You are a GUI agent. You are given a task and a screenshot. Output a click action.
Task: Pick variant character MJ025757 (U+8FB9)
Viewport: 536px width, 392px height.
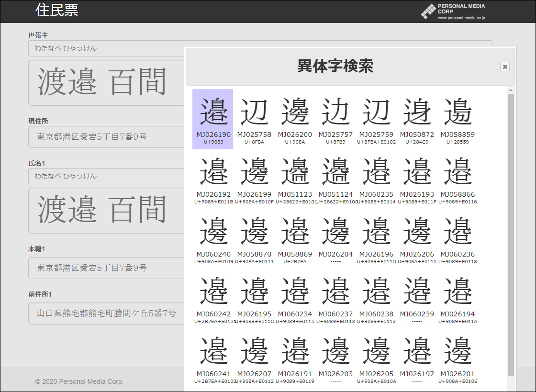coord(335,112)
